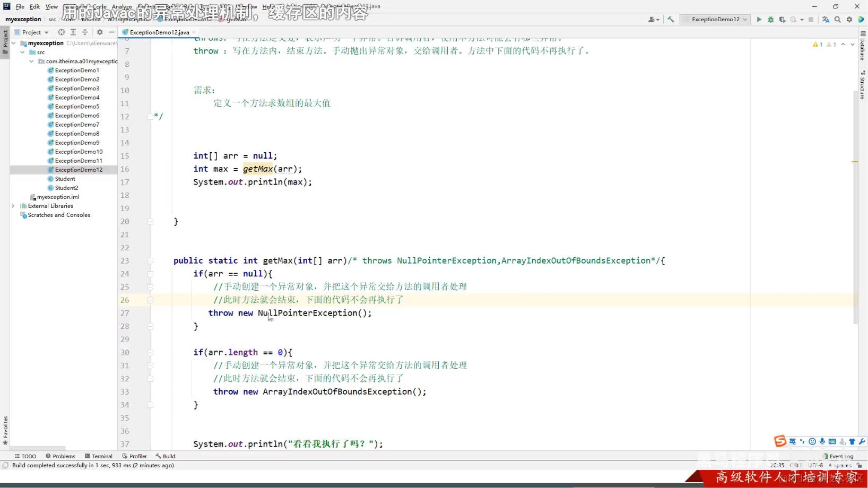Fold the getMax method at line 23
Screen dimensions: 868x488
[x=150, y=261]
